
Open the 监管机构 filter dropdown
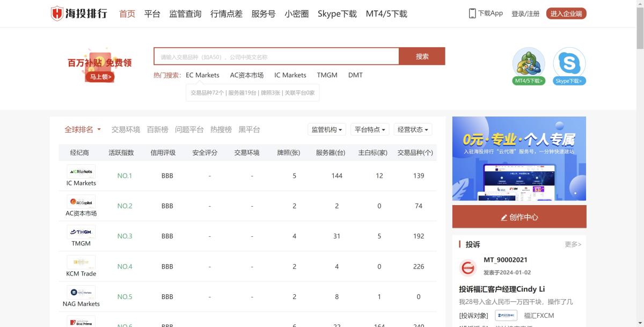pos(326,129)
